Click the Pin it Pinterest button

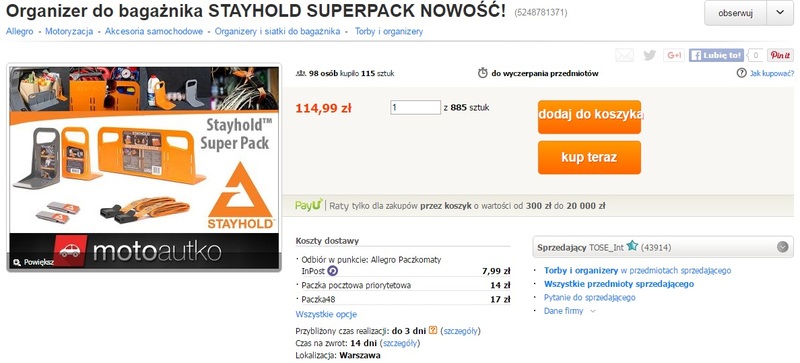pyautogui.click(x=781, y=55)
